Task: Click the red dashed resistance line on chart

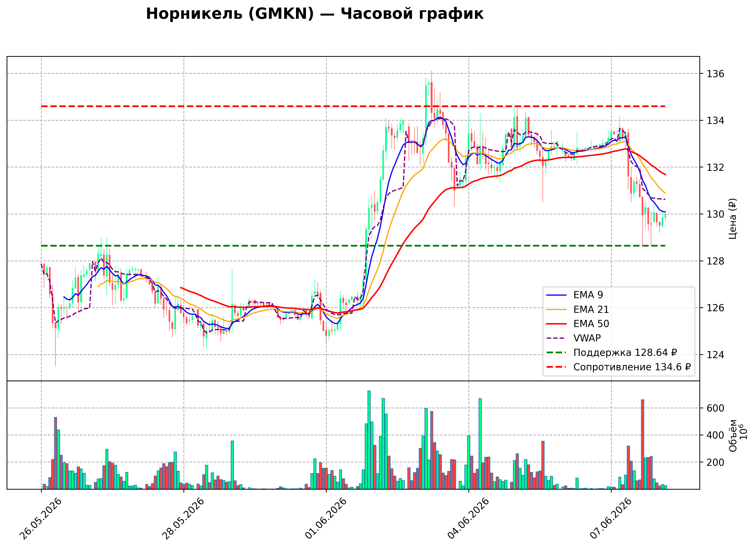Action: coord(353,106)
